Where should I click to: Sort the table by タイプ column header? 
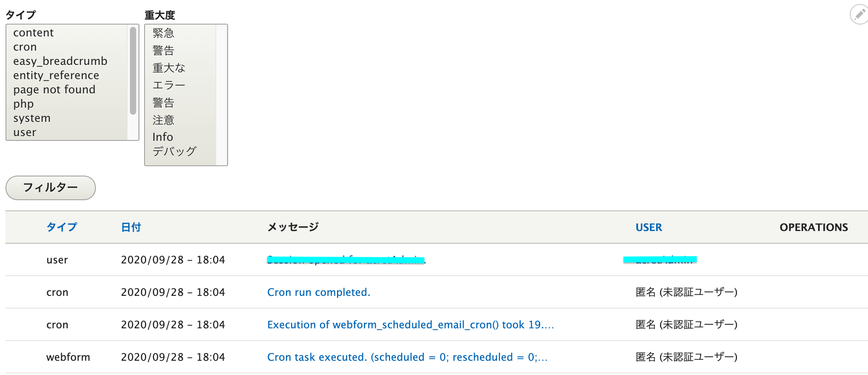click(x=62, y=227)
